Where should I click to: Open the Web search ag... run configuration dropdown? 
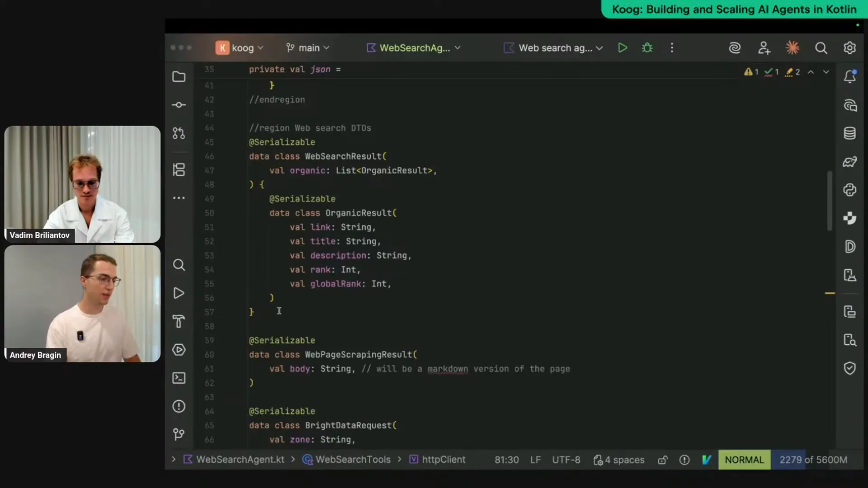(x=553, y=48)
